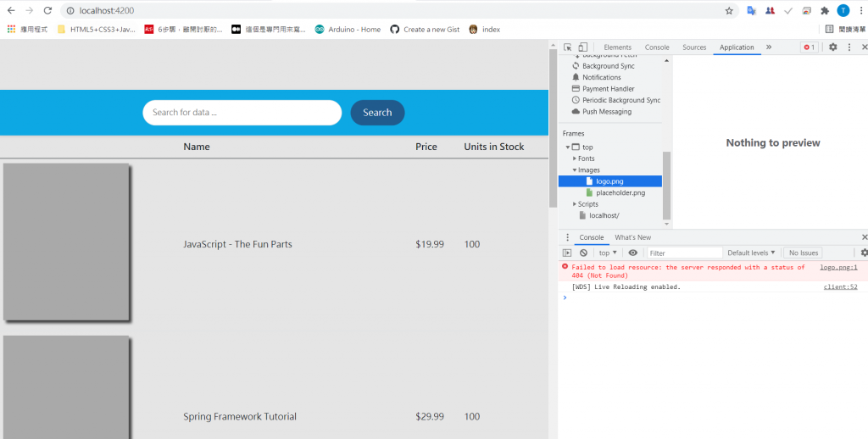The height and width of the screenshot is (439, 868).
Task: Open the drawer Console tab
Action: coord(591,237)
